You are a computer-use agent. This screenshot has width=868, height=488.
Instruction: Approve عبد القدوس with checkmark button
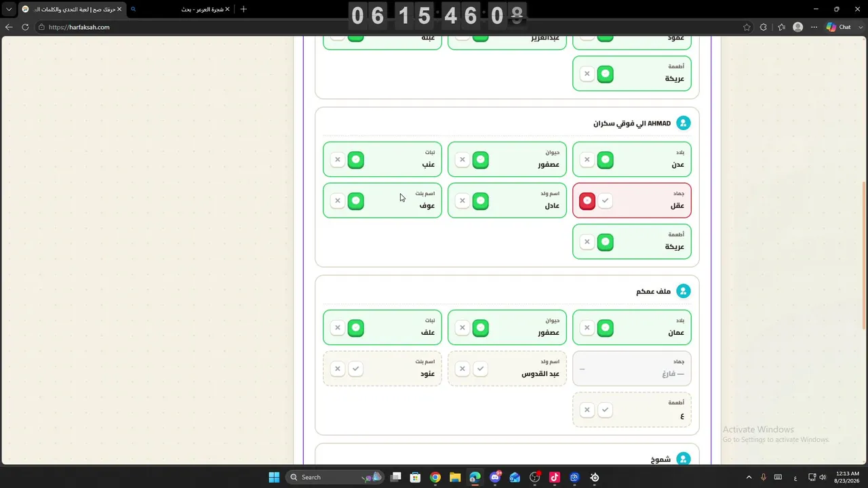point(480,369)
